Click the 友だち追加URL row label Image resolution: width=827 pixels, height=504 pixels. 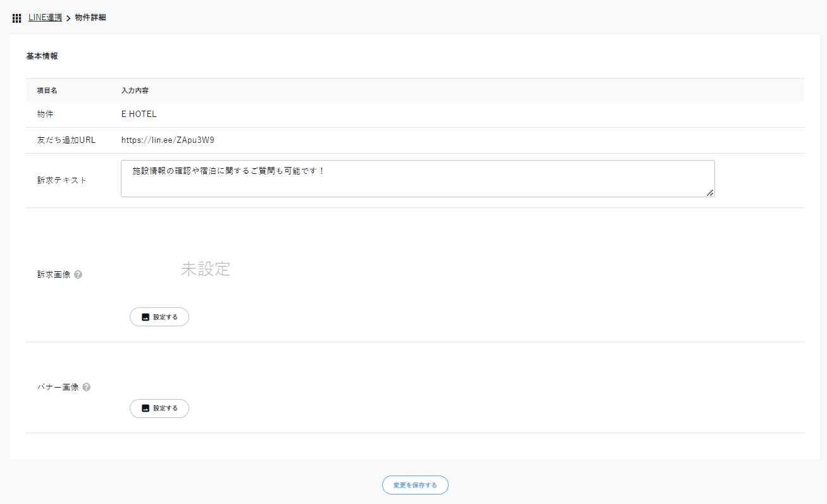tap(66, 140)
